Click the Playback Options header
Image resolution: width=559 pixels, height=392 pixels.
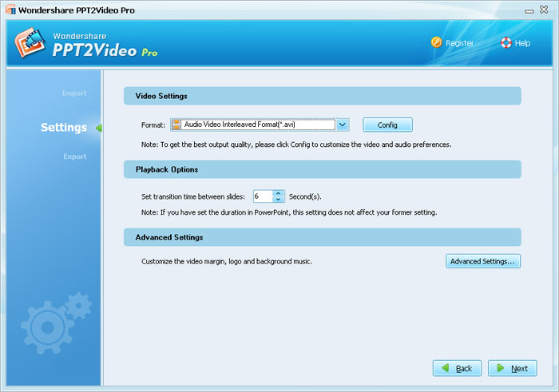coord(323,169)
